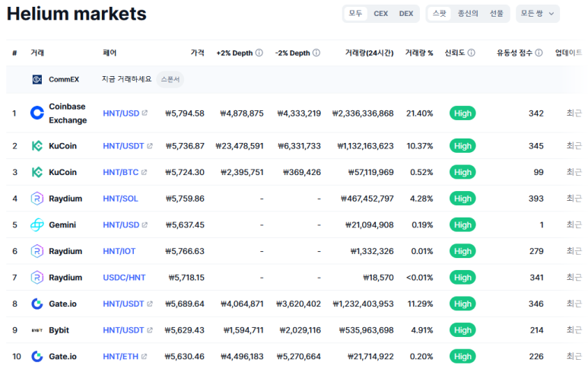This screenshot has height=369, width=588.
Task: Open Raydium HNT/SOL pair link
Action: point(120,199)
